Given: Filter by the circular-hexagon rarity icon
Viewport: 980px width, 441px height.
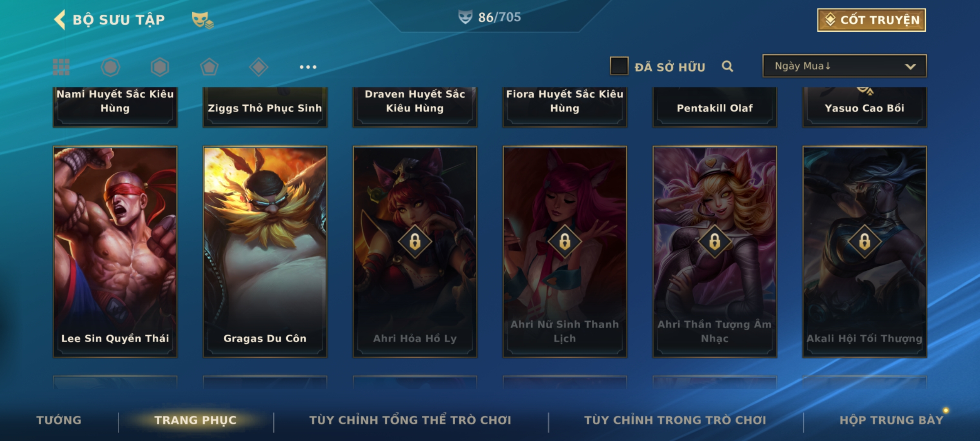Looking at the screenshot, I should pos(111,67).
